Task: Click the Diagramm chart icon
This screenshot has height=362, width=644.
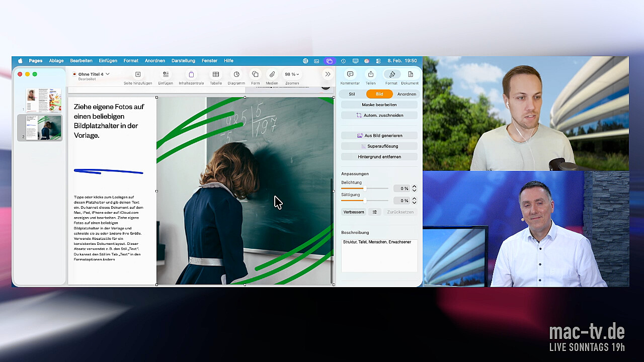Action: point(236,74)
